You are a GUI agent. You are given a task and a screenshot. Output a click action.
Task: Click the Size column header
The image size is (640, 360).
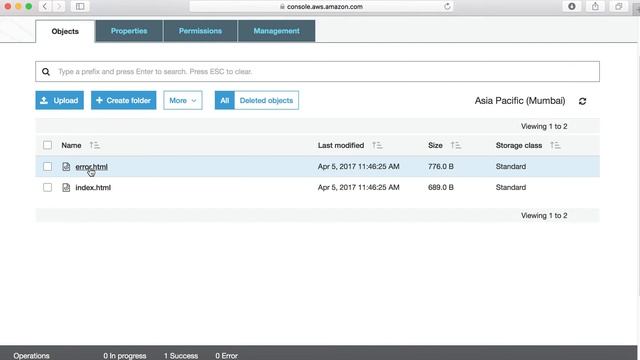(435, 145)
